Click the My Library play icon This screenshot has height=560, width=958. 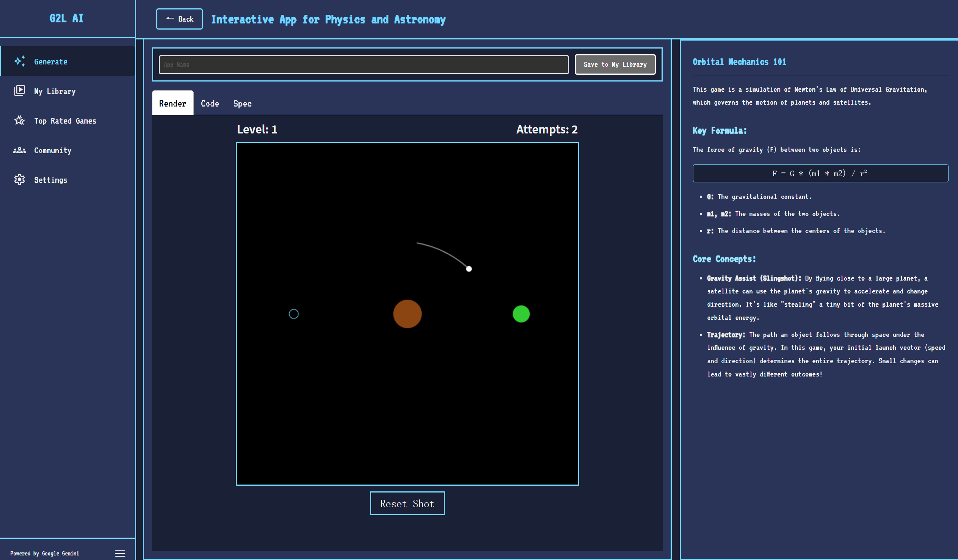point(19,91)
